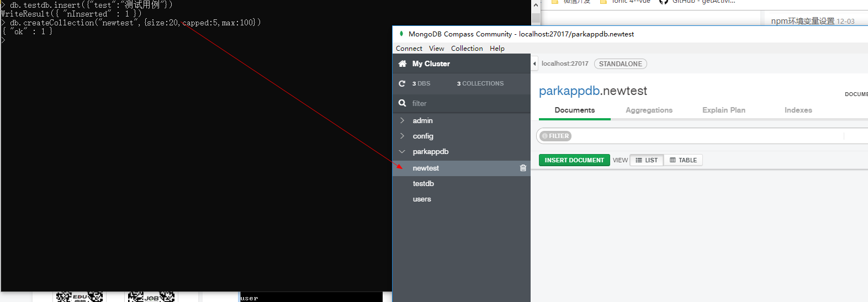Select the testdb collection in sidebar
The height and width of the screenshot is (302, 868).
click(462, 183)
